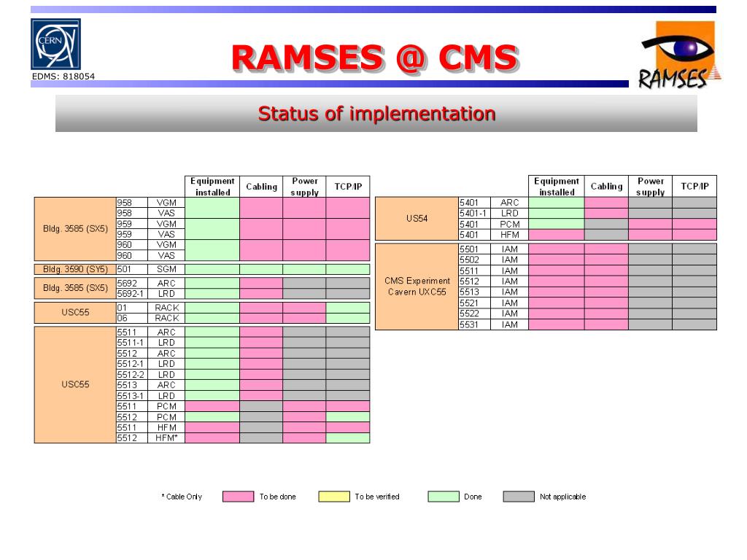Click the RAMSES eye logo
The image size is (747, 560).
point(679,55)
